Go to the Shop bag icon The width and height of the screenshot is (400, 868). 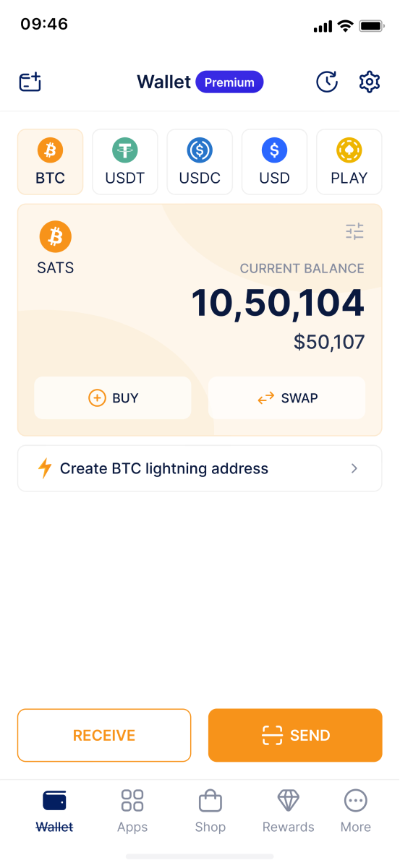point(210,801)
